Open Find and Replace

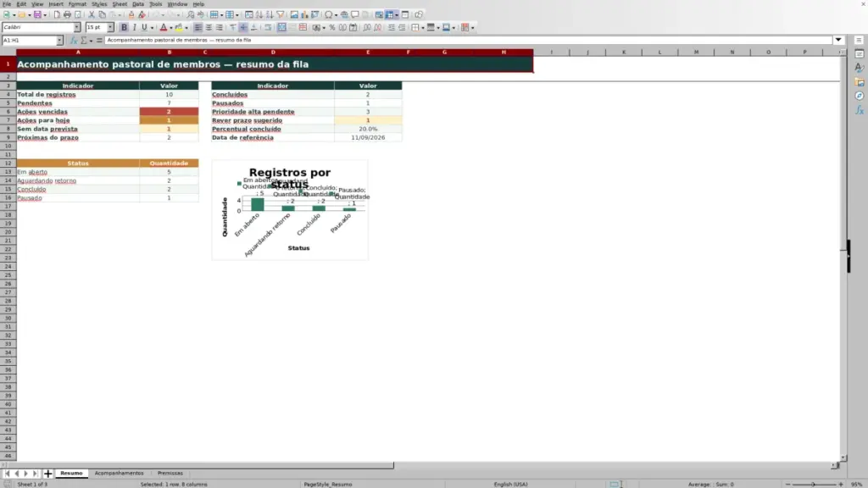191,15
